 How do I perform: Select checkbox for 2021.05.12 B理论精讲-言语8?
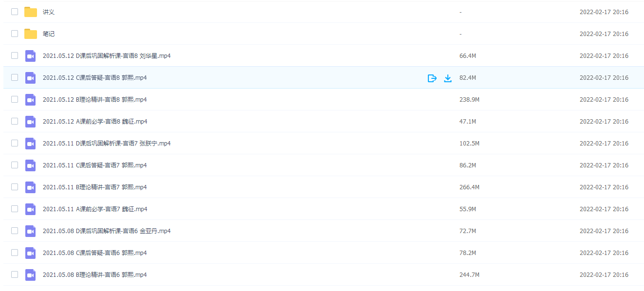[15, 99]
